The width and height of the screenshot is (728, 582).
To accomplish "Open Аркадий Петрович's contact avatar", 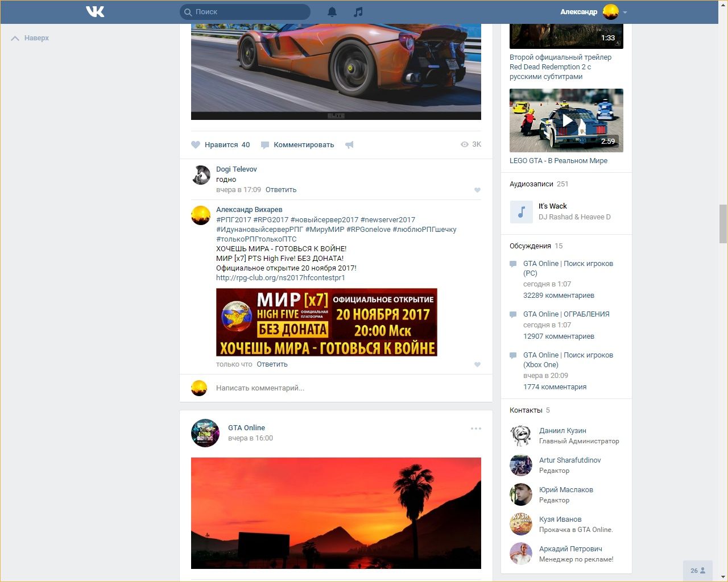I will 521,554.
